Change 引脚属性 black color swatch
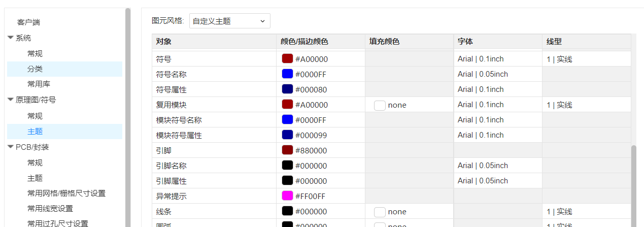 pos(287,181)
